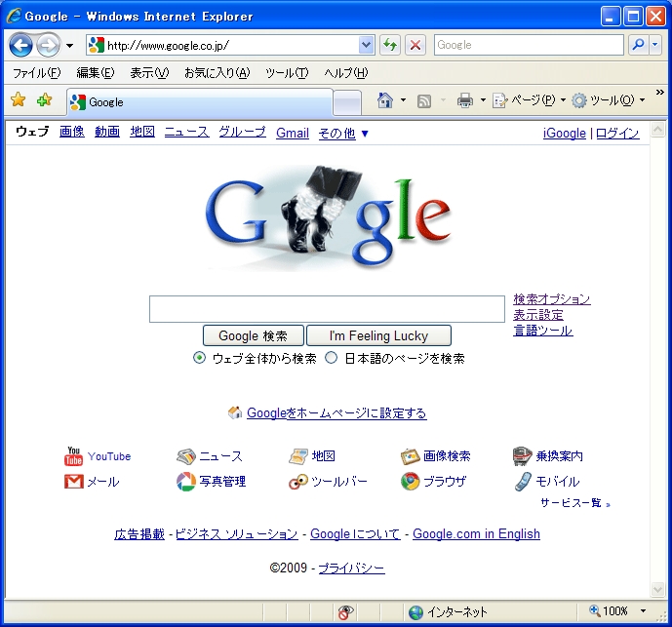Click the Stop loading red X icon
The image size is (672, 627).
(415, 45)
